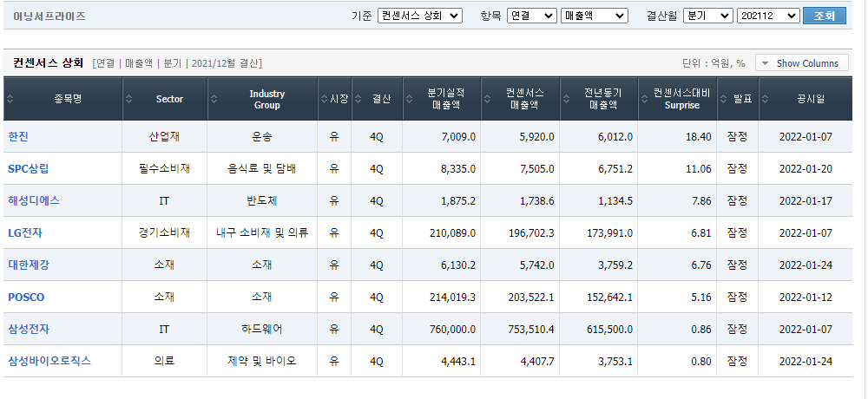The height and width of the screenshot is (399, 868).
Task: Select the 운송 industry cell
Action: pyautogui.click(x=262, y=137)
